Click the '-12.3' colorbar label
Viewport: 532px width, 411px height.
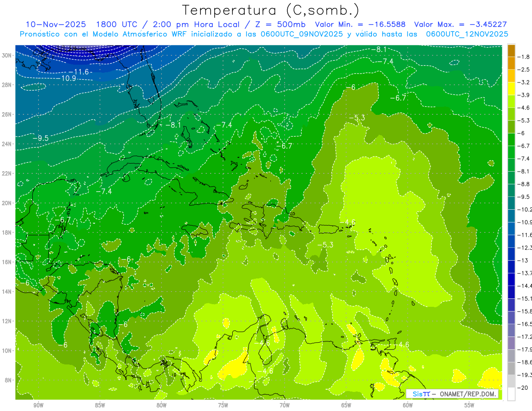tap(525, 248)
